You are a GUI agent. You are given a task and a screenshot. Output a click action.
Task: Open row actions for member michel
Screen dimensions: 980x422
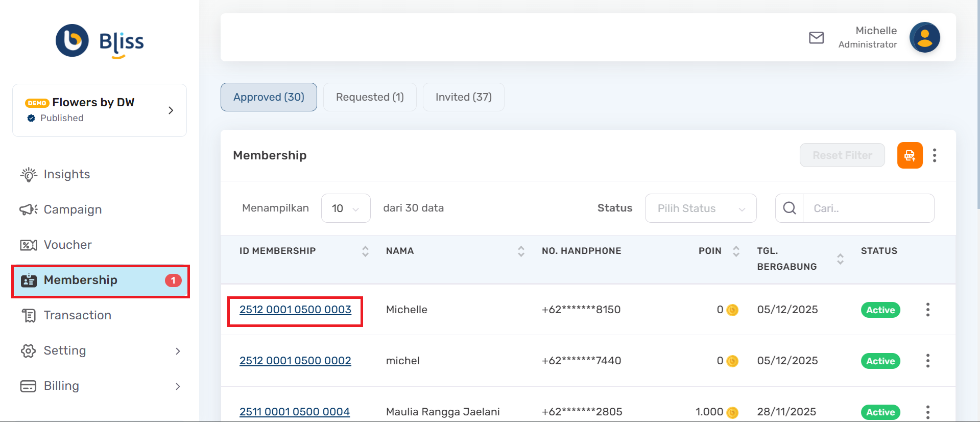(927, 361)
